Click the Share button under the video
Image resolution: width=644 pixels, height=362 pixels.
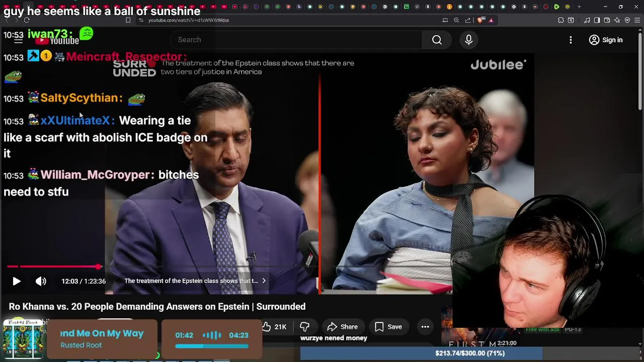pos(342,327)
